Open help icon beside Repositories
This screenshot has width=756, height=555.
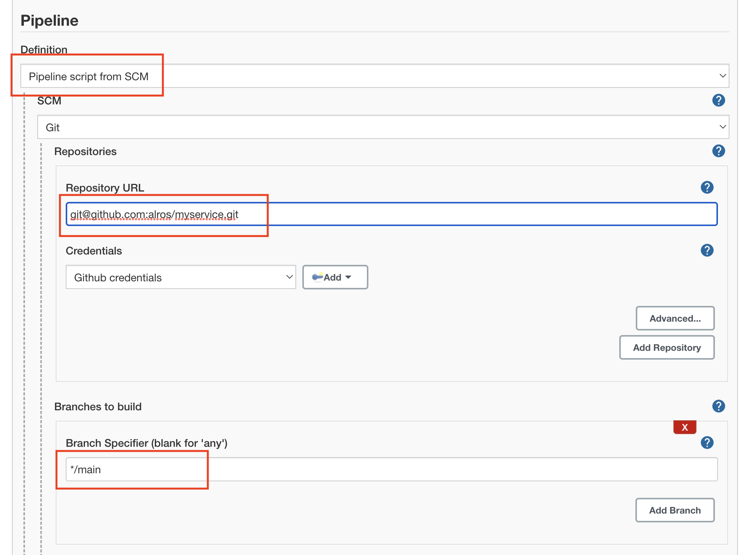click(x=718, y=151)
